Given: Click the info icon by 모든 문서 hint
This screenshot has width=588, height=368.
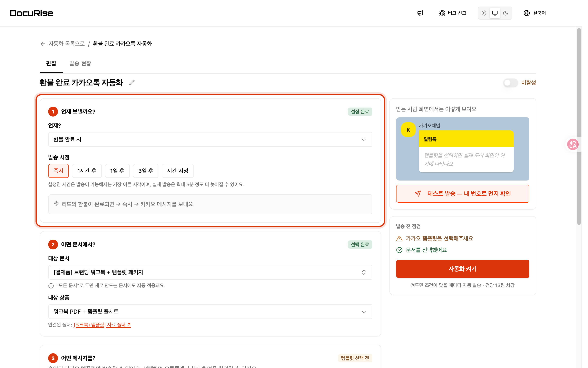Looking at the screenshot, I should 51,286.
